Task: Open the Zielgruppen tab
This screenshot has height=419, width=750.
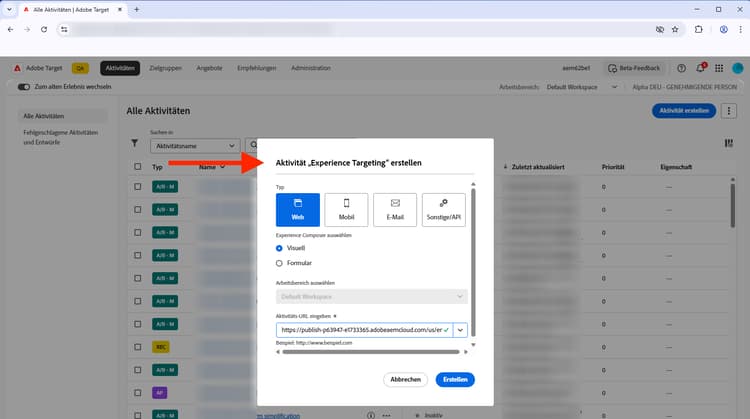Action: coord(165,68)
